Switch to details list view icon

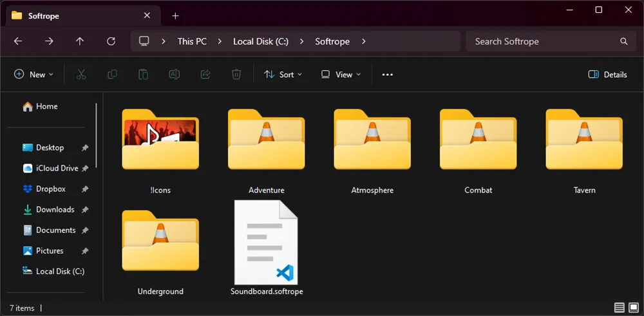tap(620, 308)
